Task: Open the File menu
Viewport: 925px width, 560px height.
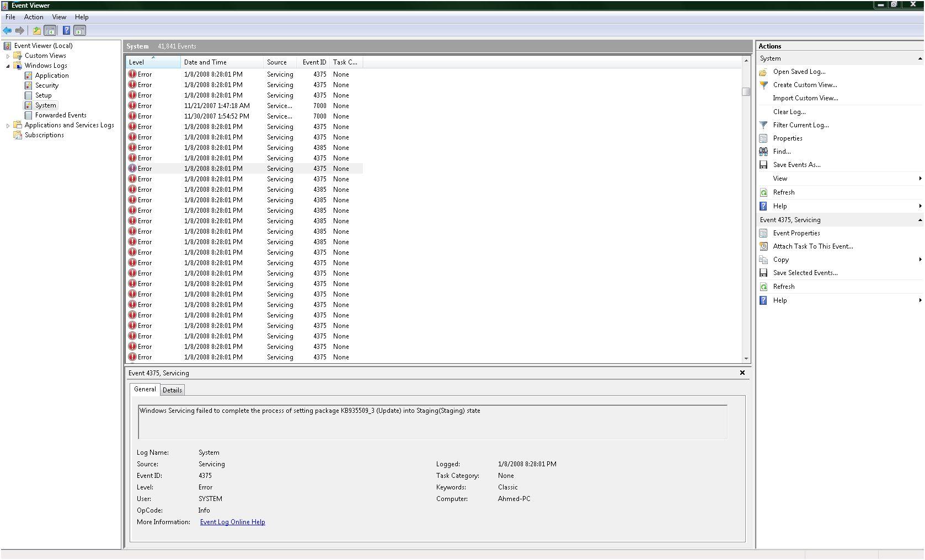Action: tap(10, 17)
